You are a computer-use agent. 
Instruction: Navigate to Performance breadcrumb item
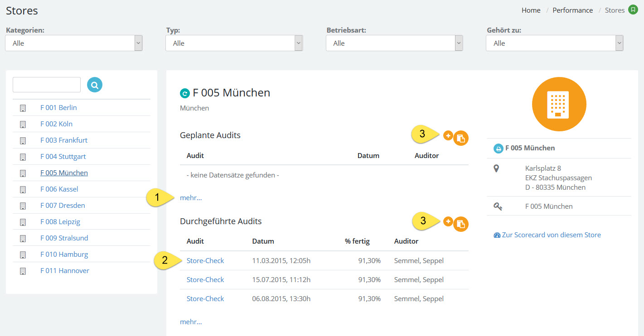[572, 10]
